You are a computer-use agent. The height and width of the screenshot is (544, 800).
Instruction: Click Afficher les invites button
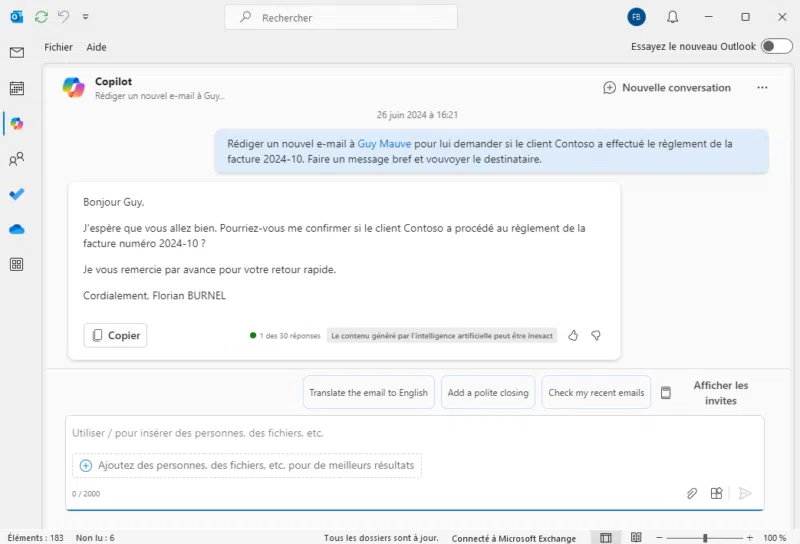pyautogui.click(x=720, y=393)
